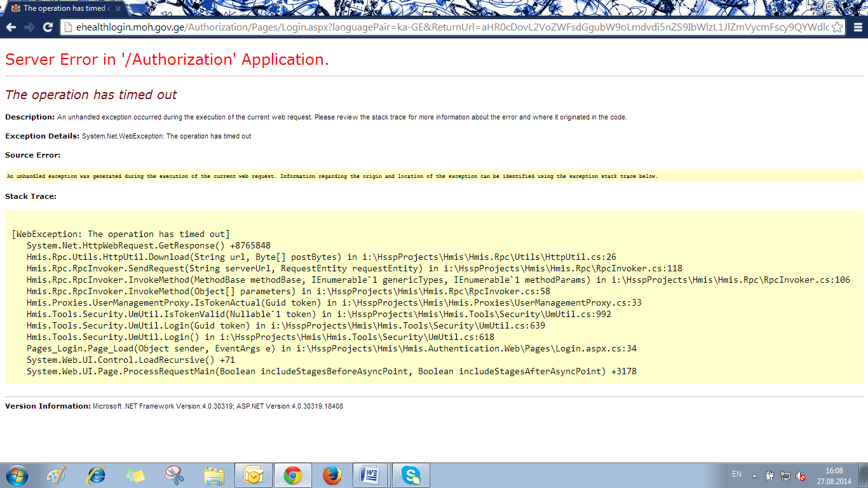This screenshot has width=868, height=488.
Task: Bookmark this page using the star icon
Action: click(x=837, y=27)
